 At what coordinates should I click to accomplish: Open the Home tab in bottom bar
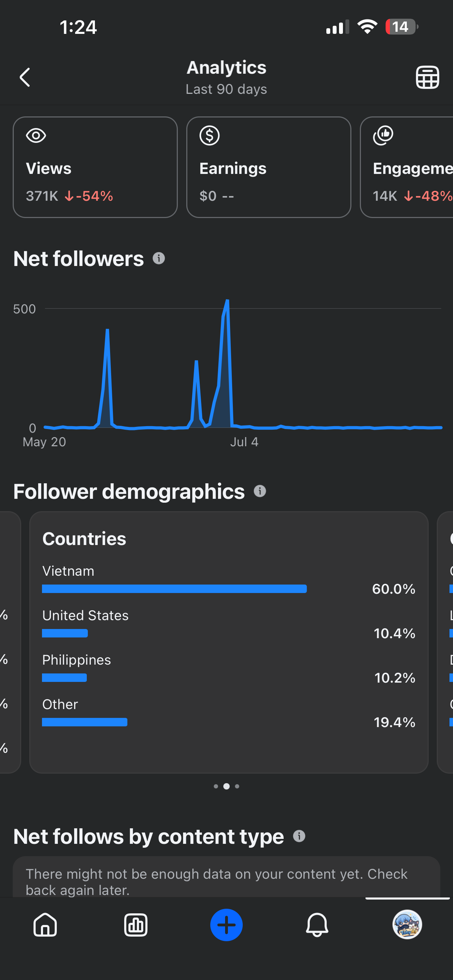(45, 925)
